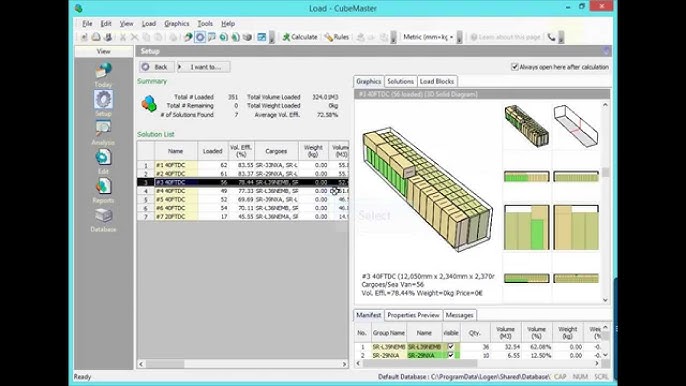Click the Vol. Effi. (%) column header
Screen dimensions: 686x386
tap(241, 151)
